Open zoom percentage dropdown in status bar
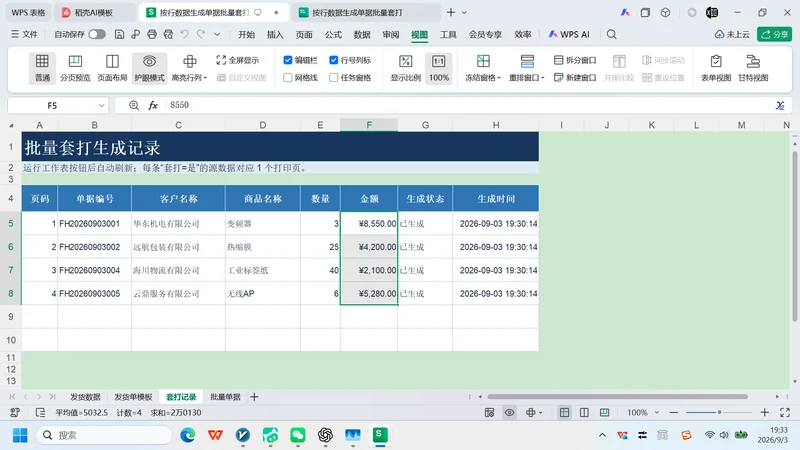 [x=657, y=412]
